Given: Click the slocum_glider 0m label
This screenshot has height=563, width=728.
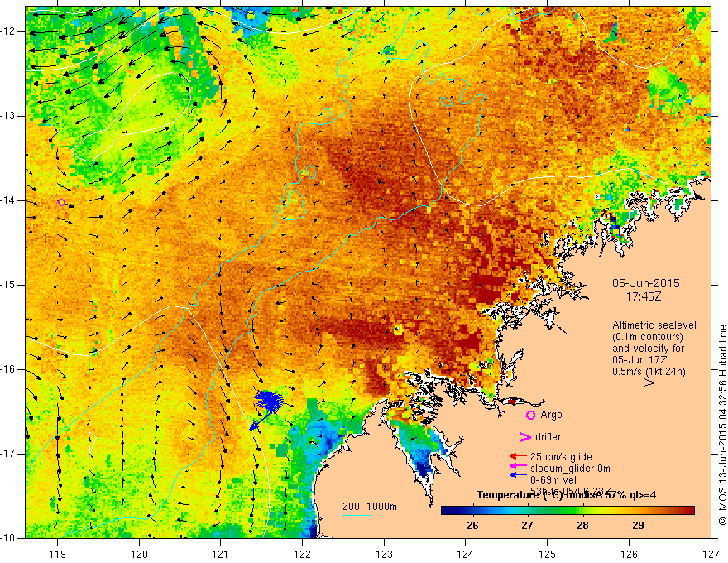Looking at the screenshot, I should pyautogui.click(x=570, y=469).
